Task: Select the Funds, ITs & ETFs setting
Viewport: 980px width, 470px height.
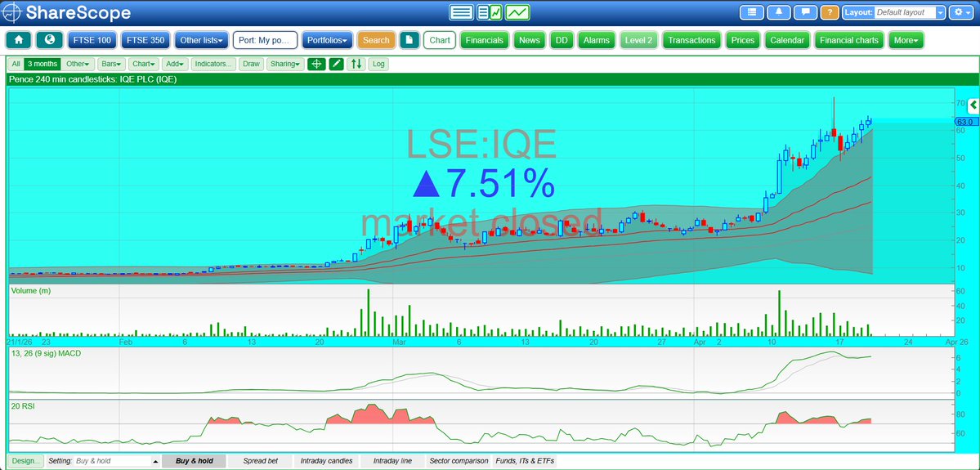Action: (525, 461)
